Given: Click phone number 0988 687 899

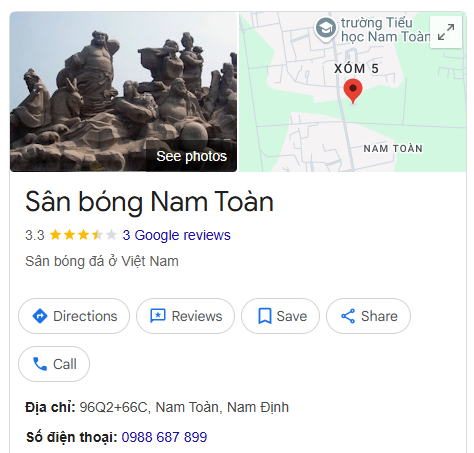Looking at the screenshot, I should tap(164, 437).
